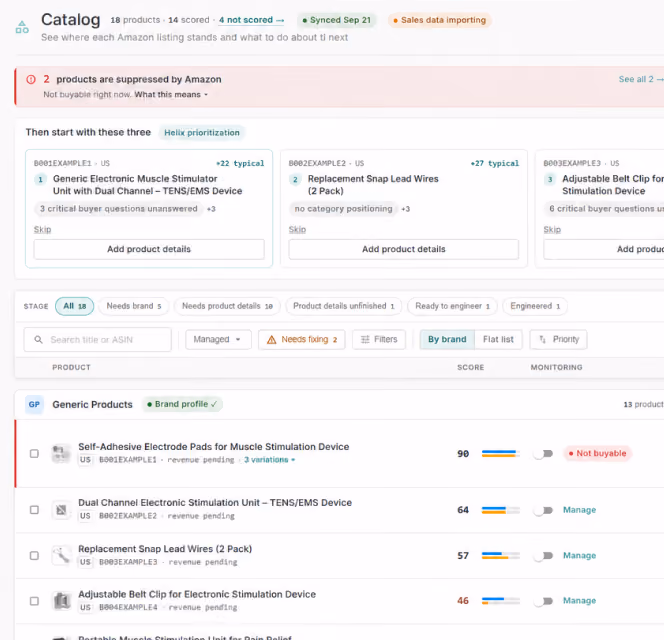Select Engineered stage filter

(535, 306)
